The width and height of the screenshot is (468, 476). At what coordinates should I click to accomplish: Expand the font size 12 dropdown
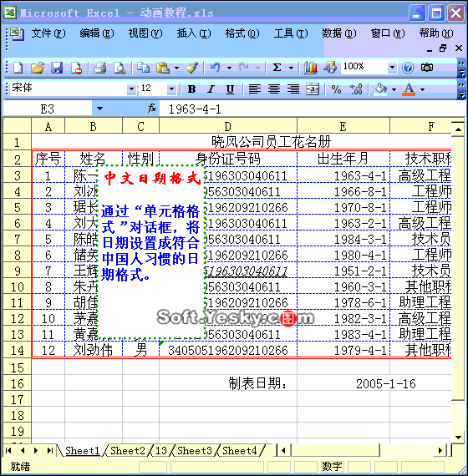tap(171, 89)
